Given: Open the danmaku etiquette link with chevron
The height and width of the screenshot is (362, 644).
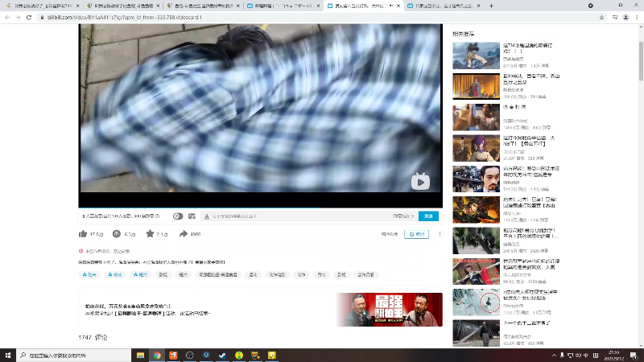Looking at the screenshot, I should click(403, 216).
